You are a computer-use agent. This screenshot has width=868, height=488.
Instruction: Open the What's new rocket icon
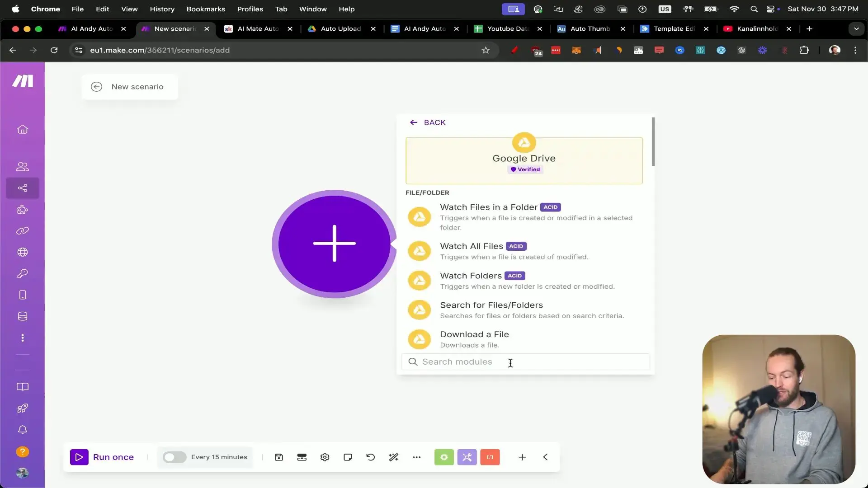click(23, 408)
